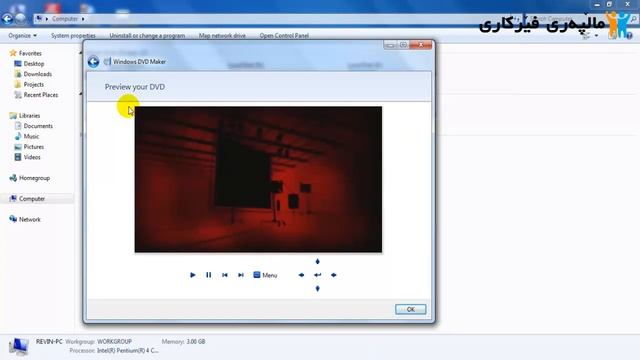Click the Windows DVD Maker title icon

pos(107,62)
